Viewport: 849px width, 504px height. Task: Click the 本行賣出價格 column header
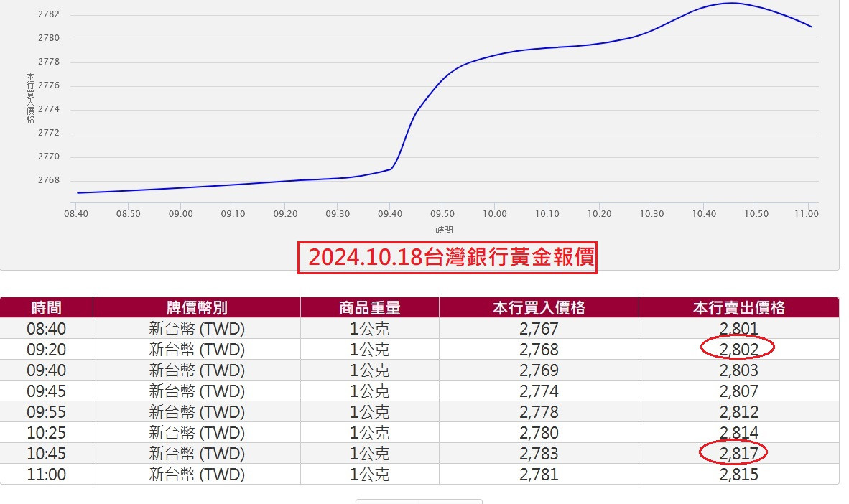pos(739,307)
